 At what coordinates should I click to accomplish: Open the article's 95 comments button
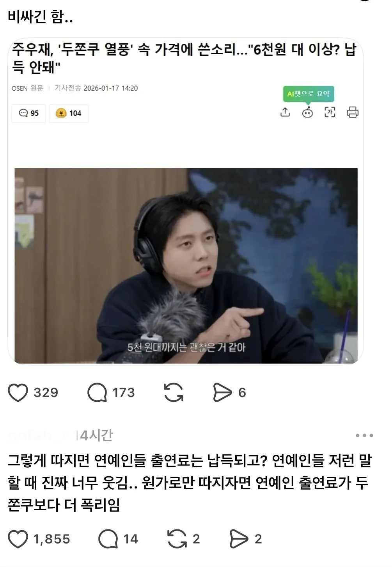coord(28,113)
